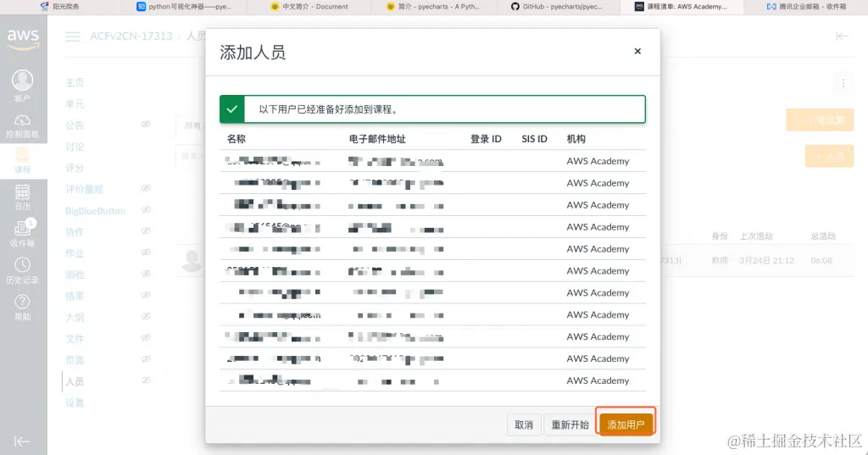The height and width of the screenshot is (455, 868).
Task: Open 公告 in course navigation
Action: pos(75,125)
